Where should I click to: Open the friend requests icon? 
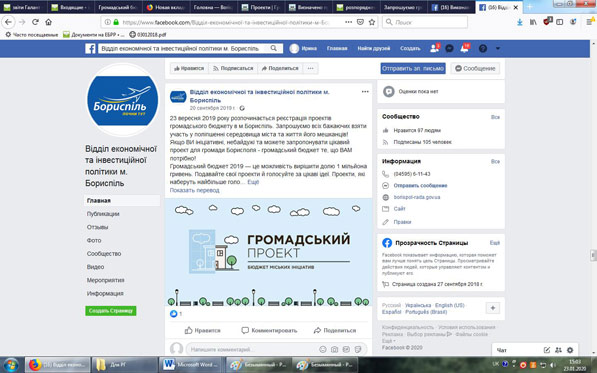pos(434,48)
